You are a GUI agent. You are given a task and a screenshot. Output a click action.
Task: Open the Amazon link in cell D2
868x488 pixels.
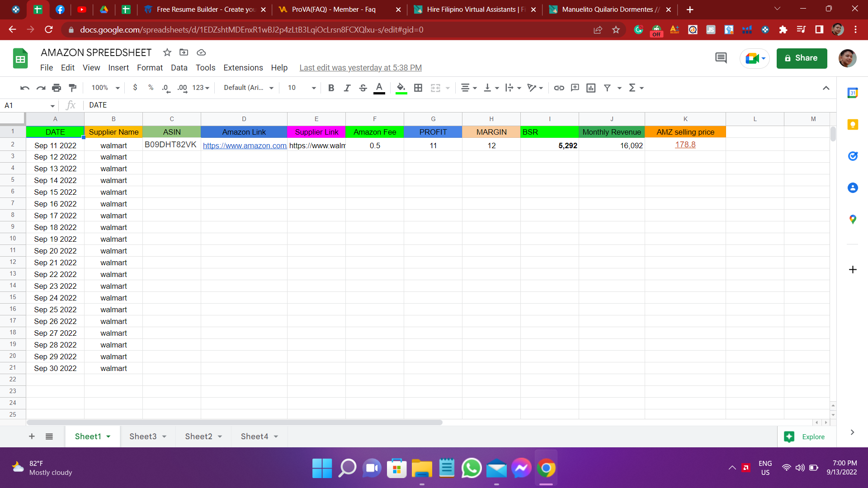tap(244, 145)
